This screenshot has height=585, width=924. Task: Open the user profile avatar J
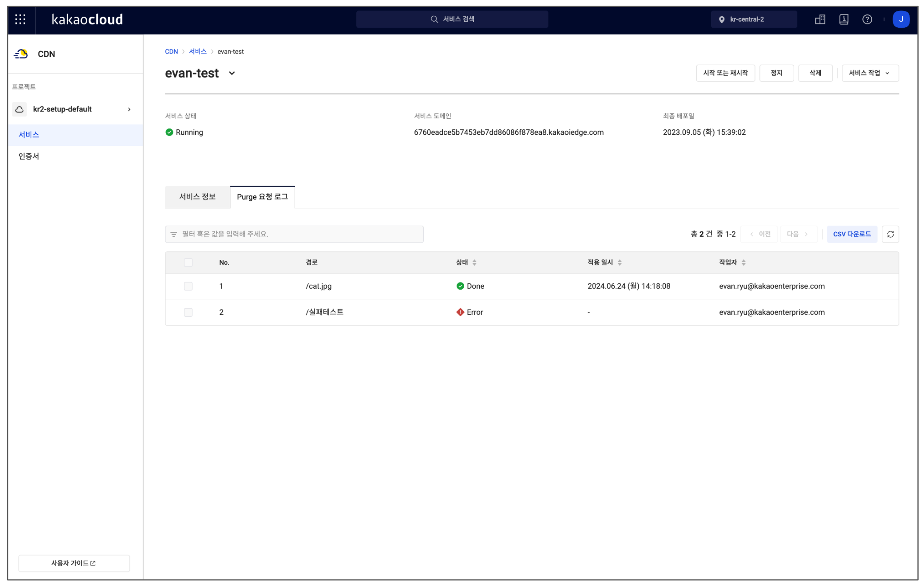(901, 19)
